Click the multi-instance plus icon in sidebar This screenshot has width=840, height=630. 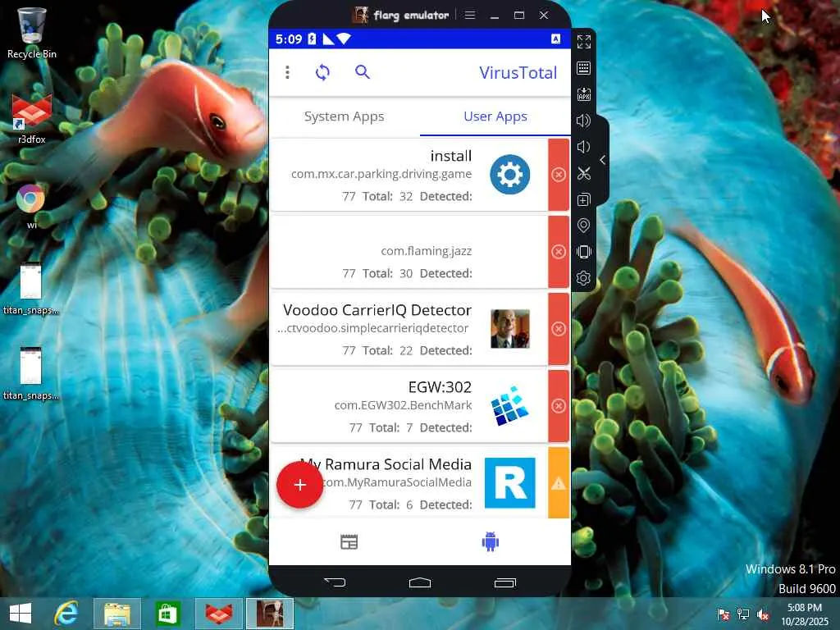(x=584, y=199)
